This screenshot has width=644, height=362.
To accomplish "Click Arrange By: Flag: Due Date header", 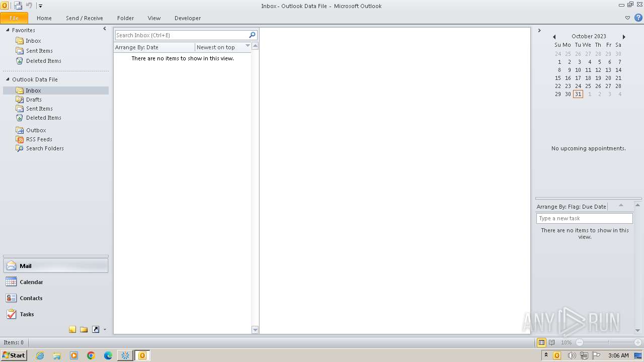I will coord(572,207).
